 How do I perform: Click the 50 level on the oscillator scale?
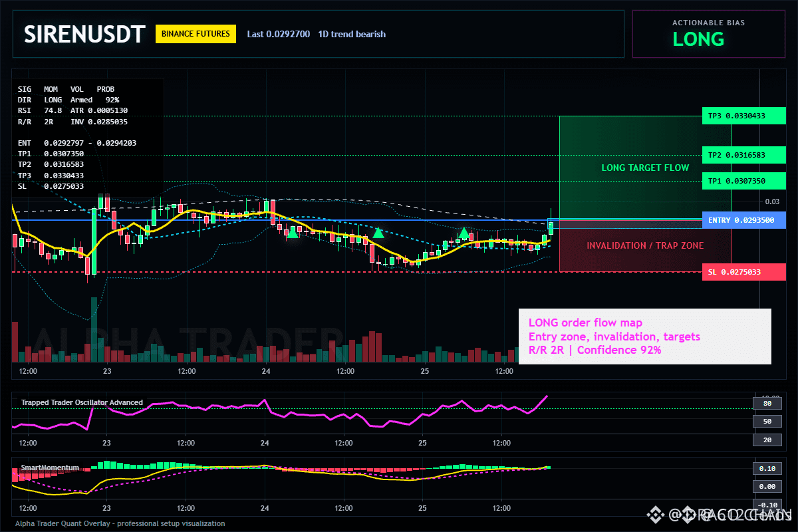tap(767, 422)
